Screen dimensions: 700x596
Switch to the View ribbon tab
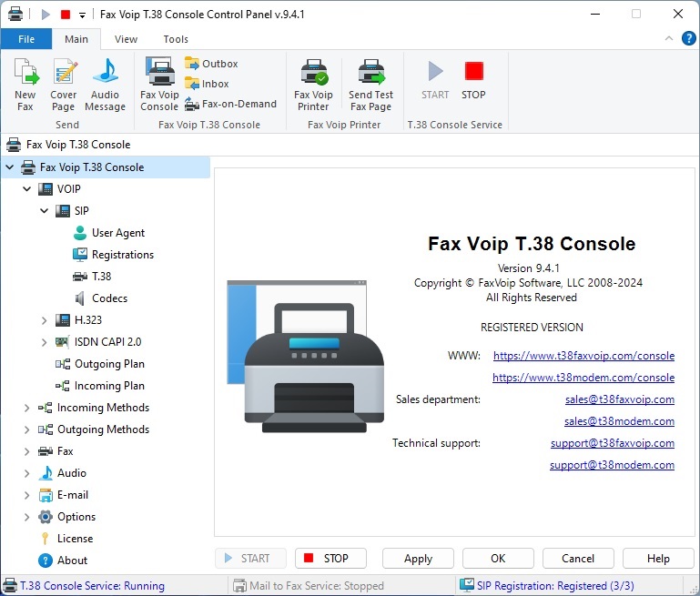pos(126,39)
